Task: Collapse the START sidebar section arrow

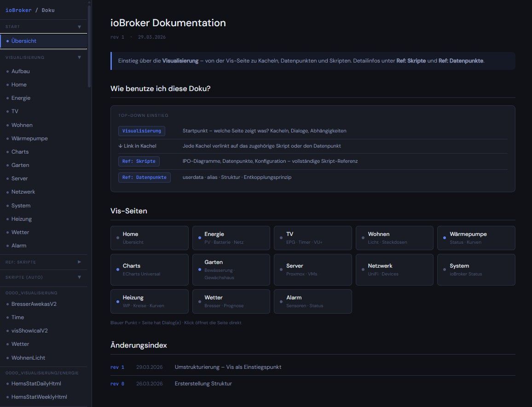Action: click(x=79, y=27)
